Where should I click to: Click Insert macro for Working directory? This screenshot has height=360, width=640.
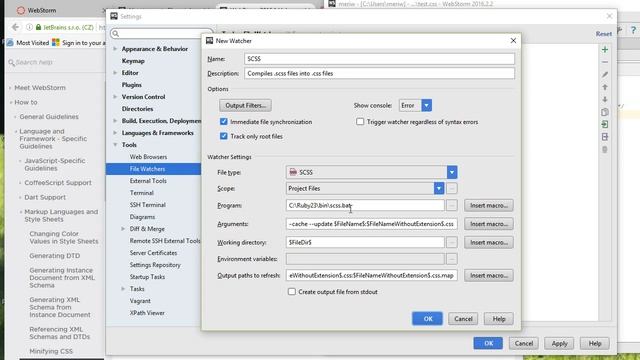click(489, 242)
